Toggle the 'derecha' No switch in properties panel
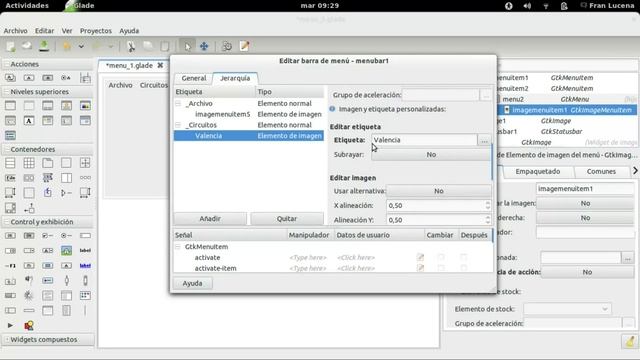 pyautogui.click(x=585, y=218)
